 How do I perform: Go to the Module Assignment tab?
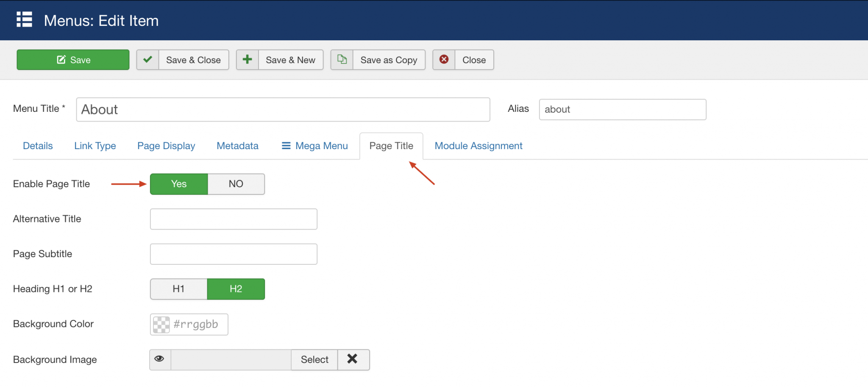[x=479, y=146]
